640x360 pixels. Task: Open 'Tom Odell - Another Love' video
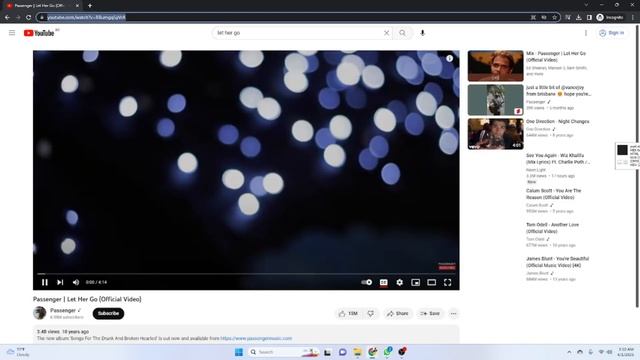552,228
